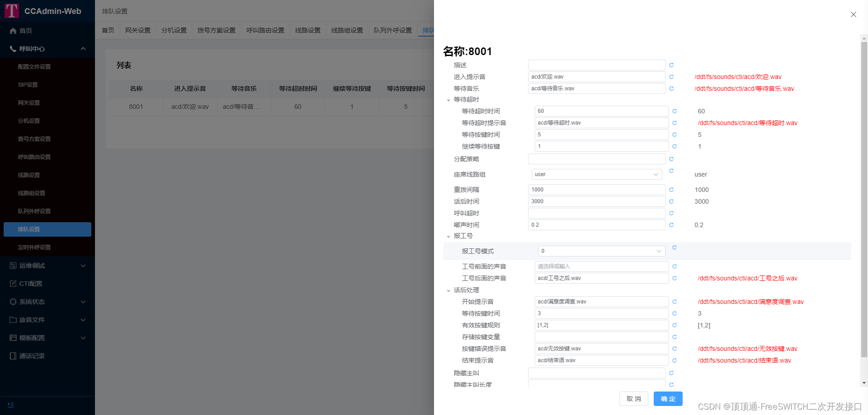Click the 8001 cell in list table

pos(136,107)
